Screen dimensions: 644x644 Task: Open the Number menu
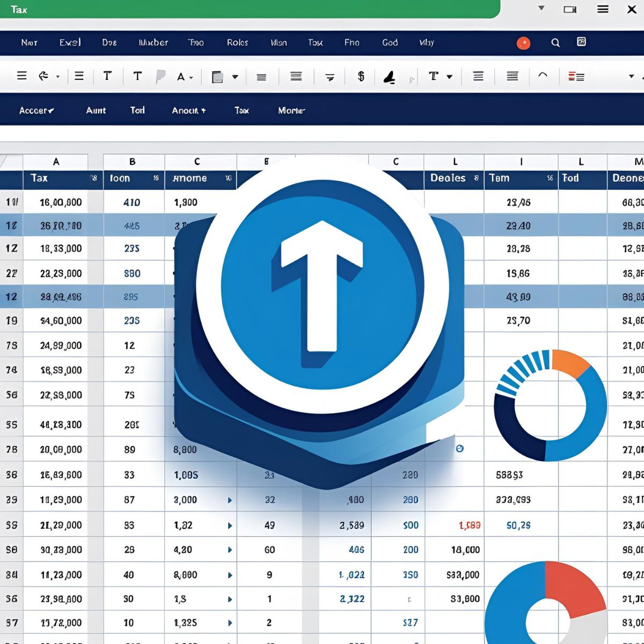pyautogui.click(x=153, y=42)
